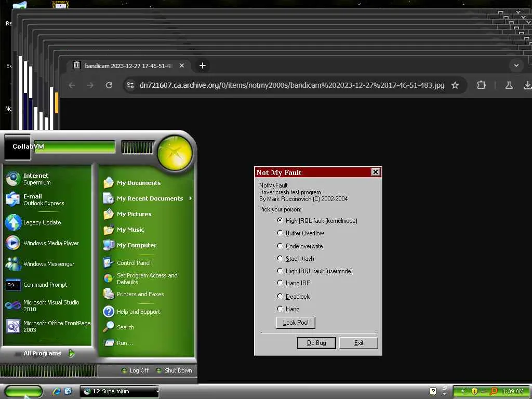Launch Internet Explorer from quick launch

tap(57, 391)
